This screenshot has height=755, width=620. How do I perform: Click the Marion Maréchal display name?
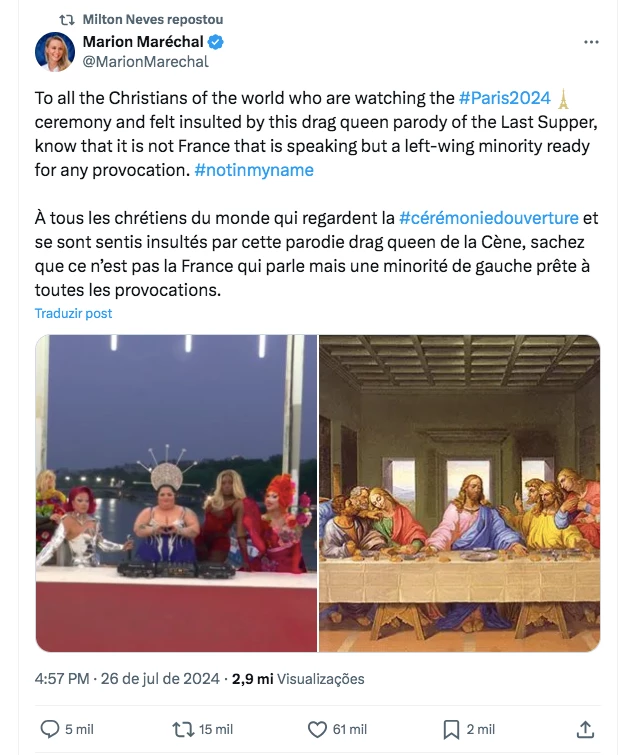pos(142,42)
